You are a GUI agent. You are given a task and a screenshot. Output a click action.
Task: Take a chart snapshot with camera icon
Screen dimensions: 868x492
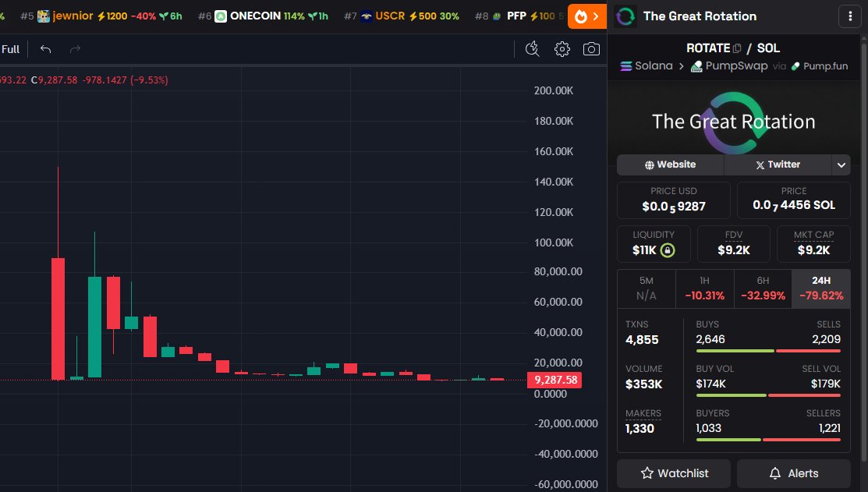pos(591,49)
